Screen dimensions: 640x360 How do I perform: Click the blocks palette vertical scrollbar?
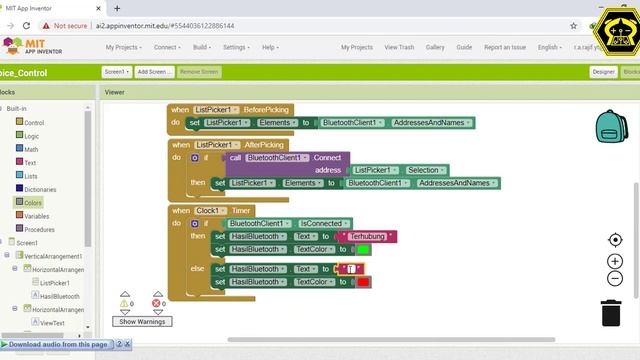point(87,178)
